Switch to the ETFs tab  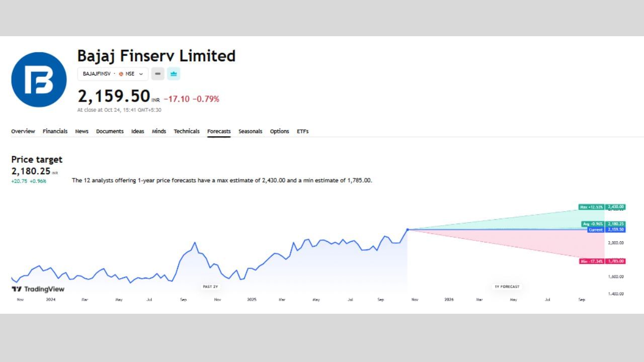coord(302,131)
